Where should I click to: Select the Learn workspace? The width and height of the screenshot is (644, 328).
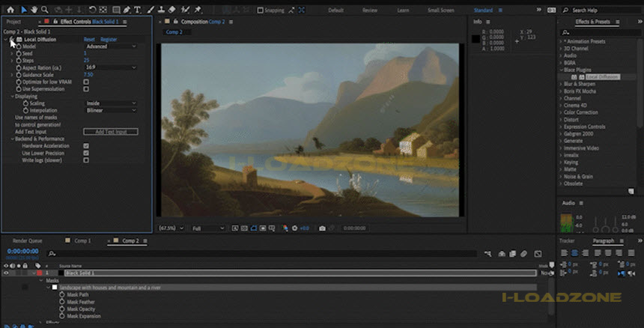[403, 10]
